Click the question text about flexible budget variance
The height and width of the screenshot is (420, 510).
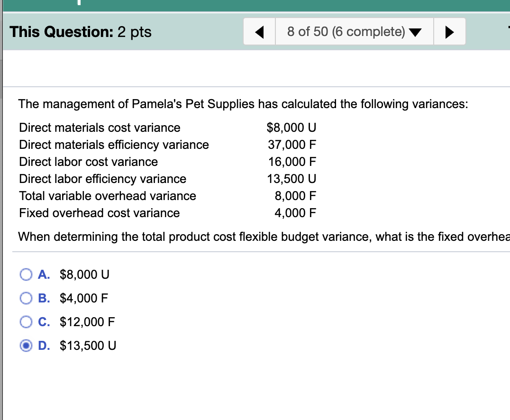click(237, 237)
